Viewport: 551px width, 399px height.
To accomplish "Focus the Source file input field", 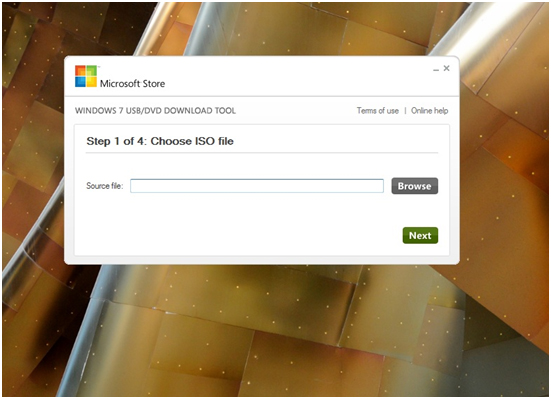I will [x=257, y=186].
